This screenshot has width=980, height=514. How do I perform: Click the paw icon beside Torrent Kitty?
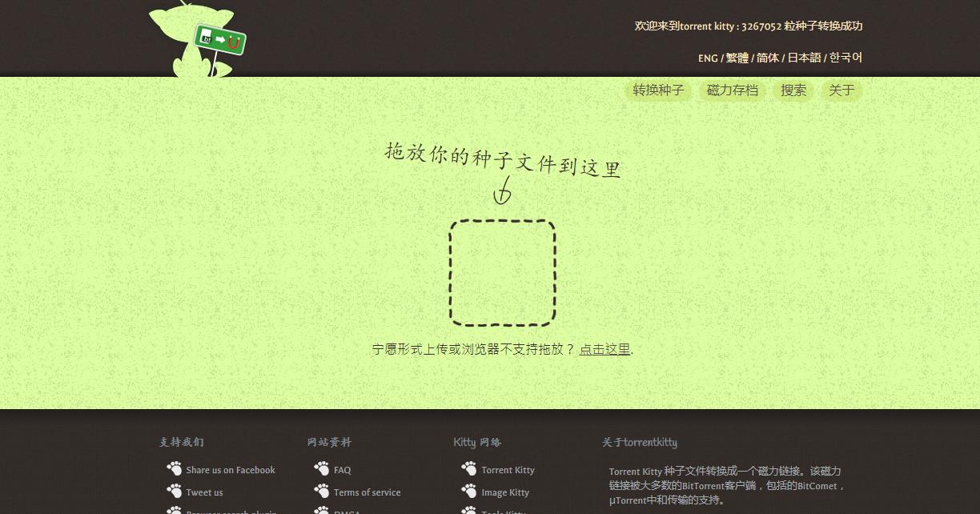(x=470, y=468)
